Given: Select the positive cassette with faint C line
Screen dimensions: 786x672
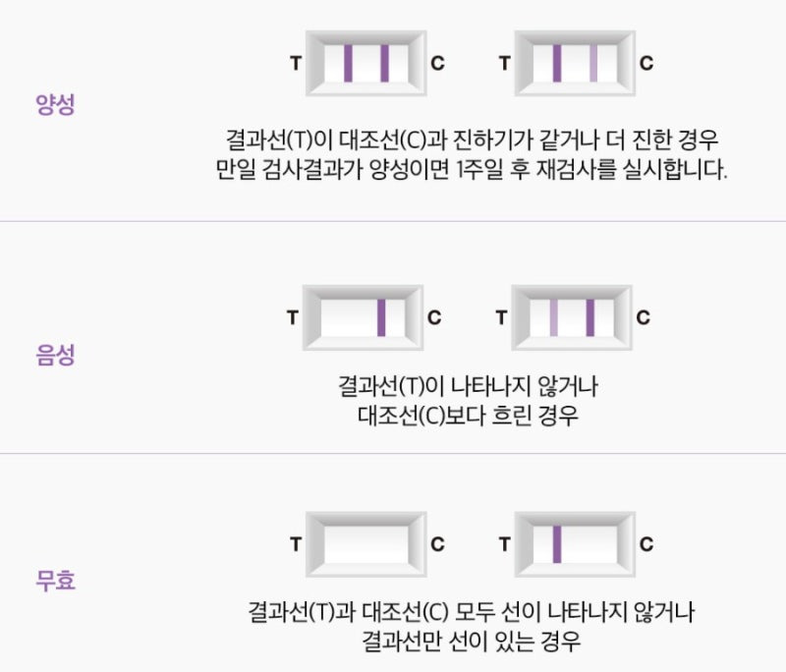Looking at the screenshot, I should click(575, 63).
